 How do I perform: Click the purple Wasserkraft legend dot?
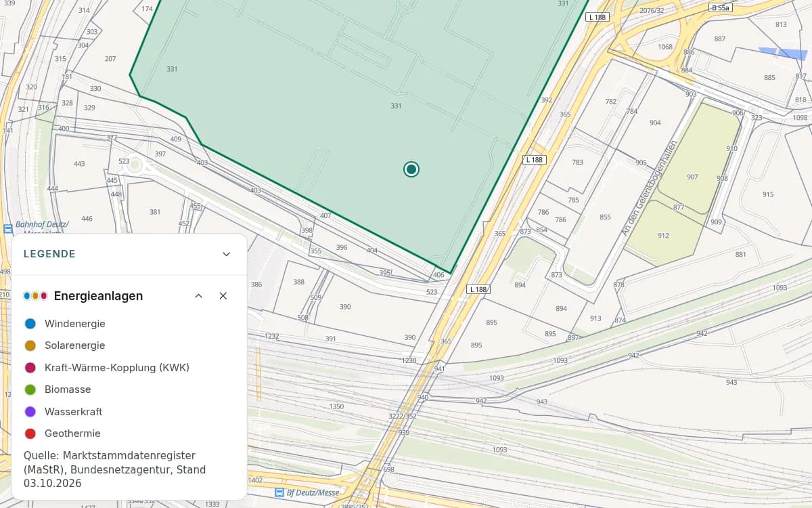click(30, 412)
